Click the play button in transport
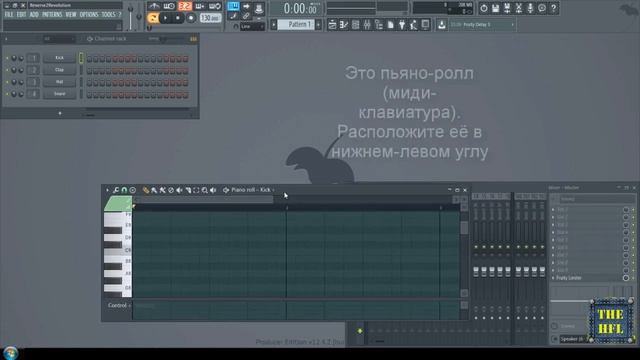Screen dimensions: 640x360 (165, 18)
